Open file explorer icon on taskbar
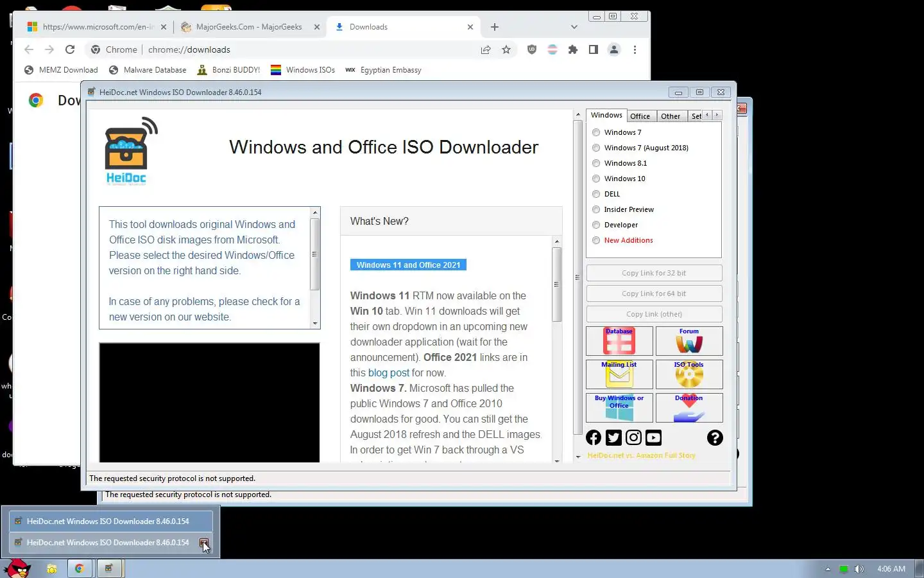 [x=51, y=568]
